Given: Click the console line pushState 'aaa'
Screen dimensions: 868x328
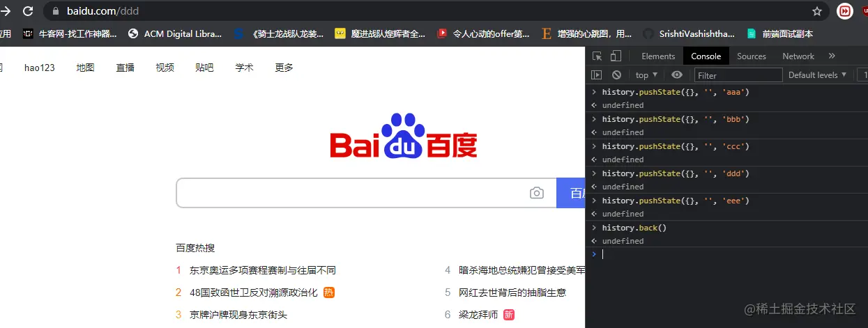Looking at the screenshot, I should click(x=676, y=92).
